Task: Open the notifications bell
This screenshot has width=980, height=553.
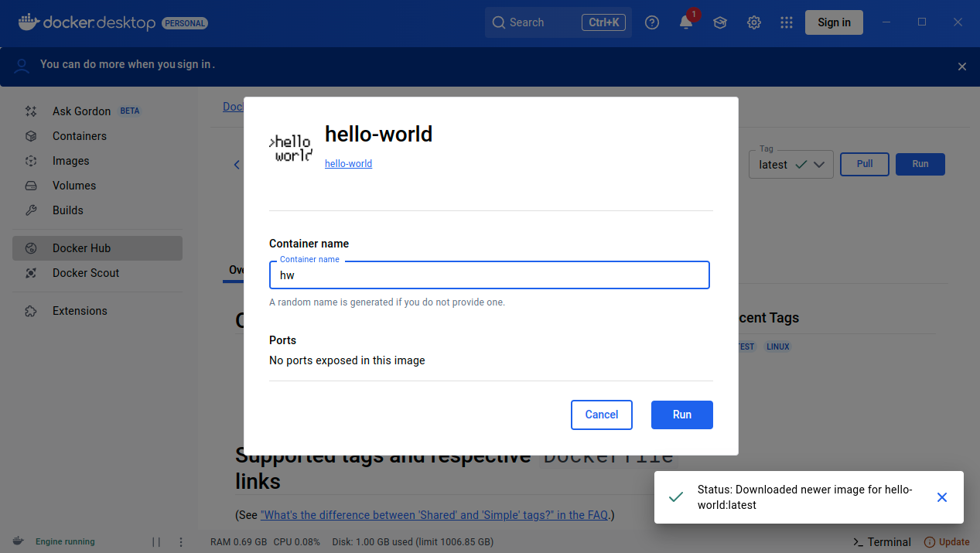Action: click(685, 22)
